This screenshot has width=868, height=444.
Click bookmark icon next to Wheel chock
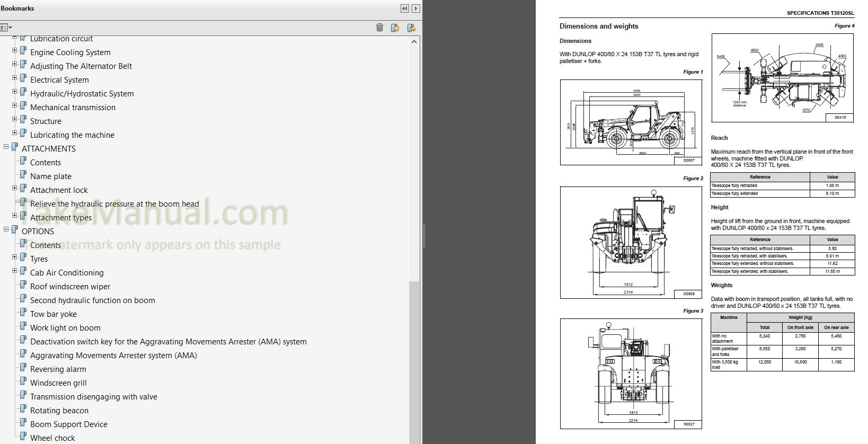(x=23, y=437)
